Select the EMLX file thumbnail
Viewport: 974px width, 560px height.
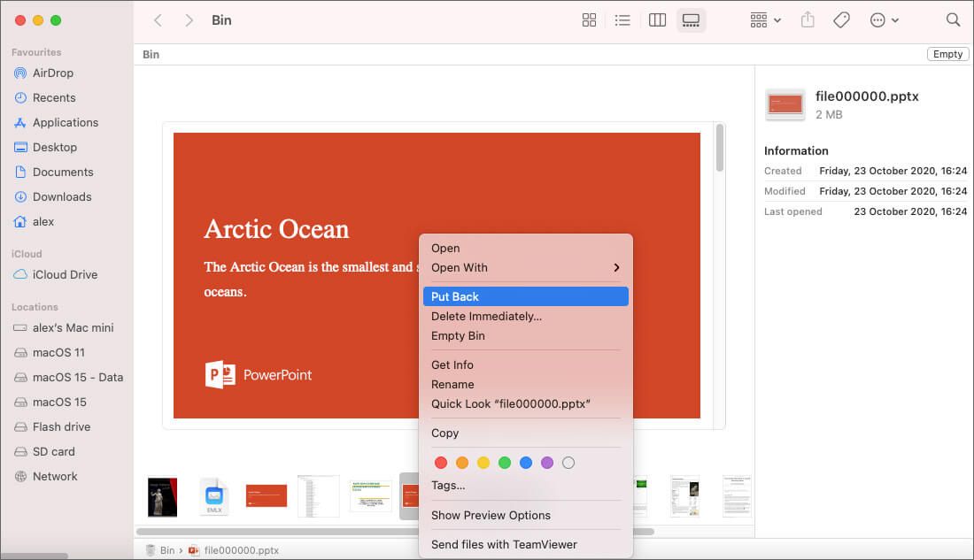(x=213, y=496)
